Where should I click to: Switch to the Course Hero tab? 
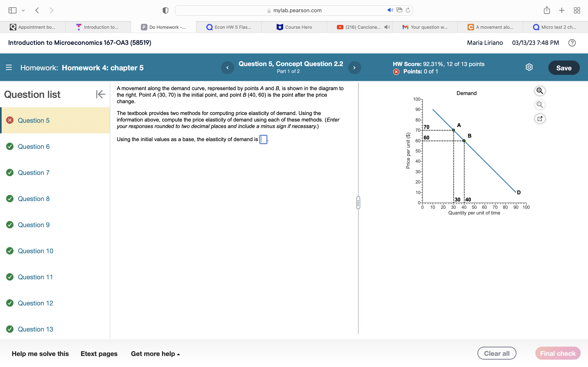pyautogui.click(x=294, y=27)
